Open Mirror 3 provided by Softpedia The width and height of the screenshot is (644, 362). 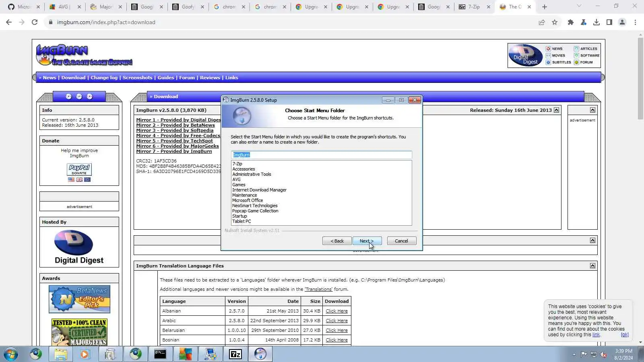point(175,130)
